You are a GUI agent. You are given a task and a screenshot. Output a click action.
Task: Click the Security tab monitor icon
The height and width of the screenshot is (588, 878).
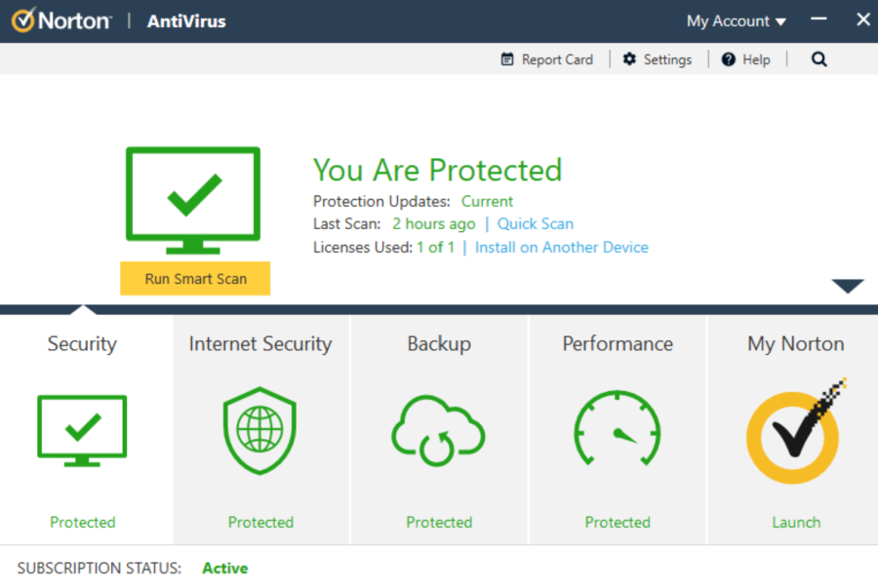82,430
